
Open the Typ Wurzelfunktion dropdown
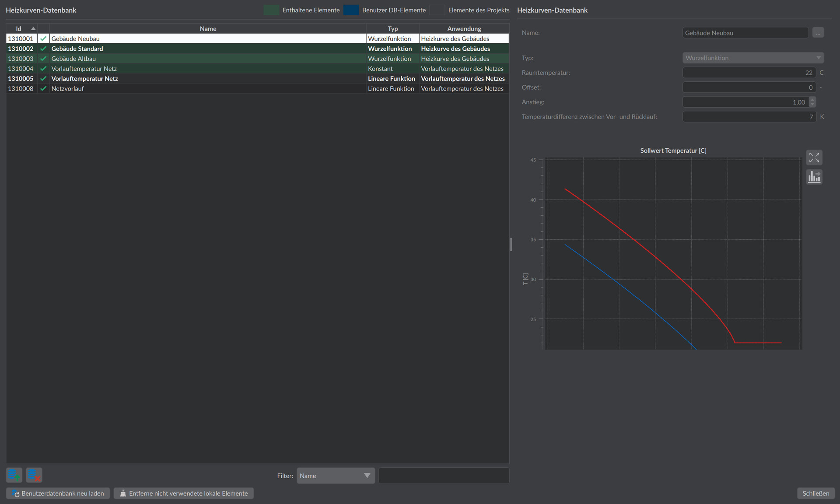tap(753, 58)
